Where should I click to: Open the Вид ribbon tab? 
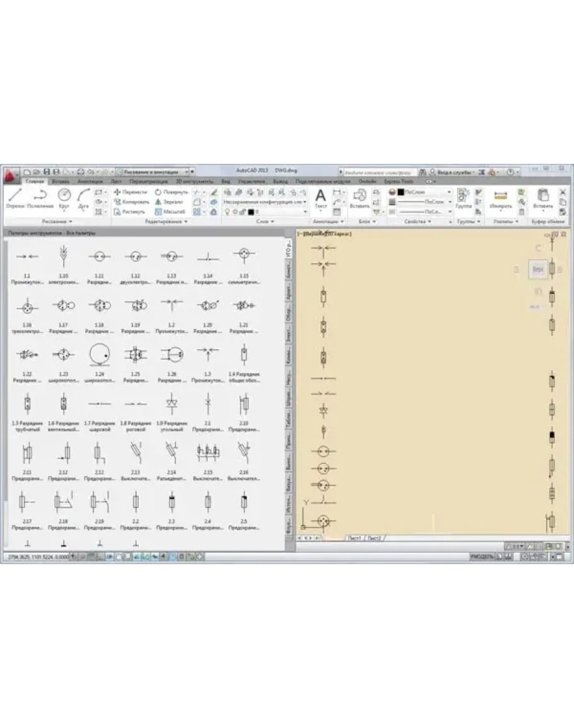pos(225,181)
